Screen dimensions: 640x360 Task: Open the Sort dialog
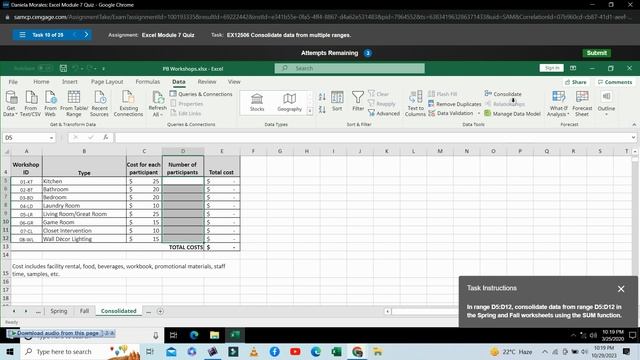pyautogui.click(x=337, y=101)
